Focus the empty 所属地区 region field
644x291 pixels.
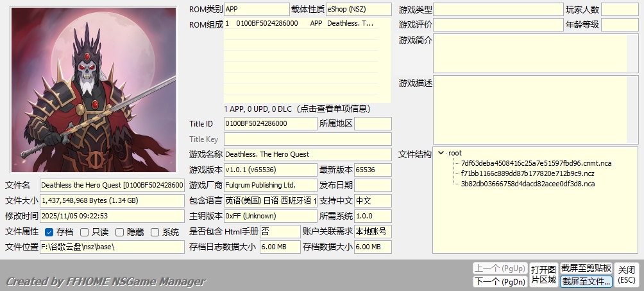(x=373, y=123)
